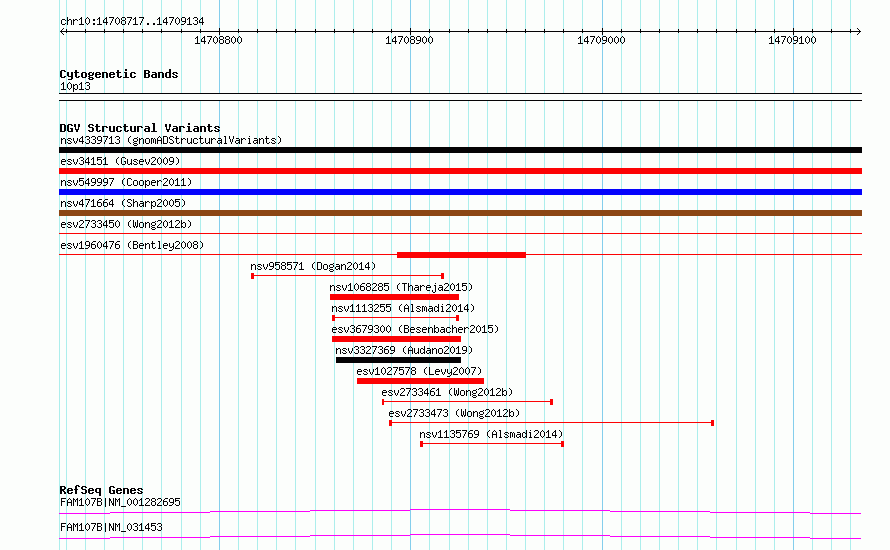Select the nsv1135769 Alsmadi2014 variant line
This screenshot has width=890, height=550.
tap(492, 444)
